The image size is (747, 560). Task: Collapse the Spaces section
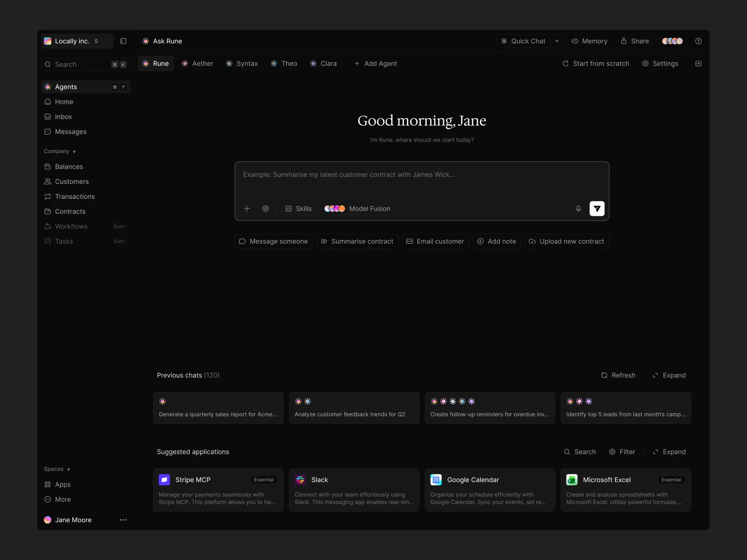(57, 469)
